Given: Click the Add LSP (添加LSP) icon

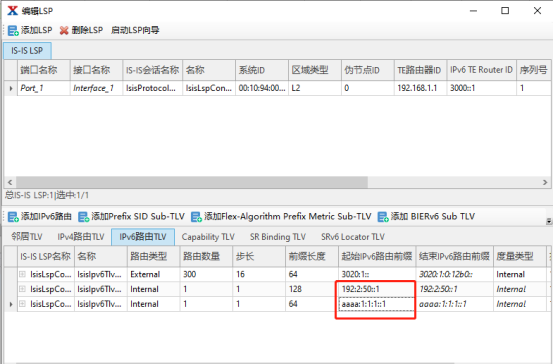Looking at the screenshot, I should coord(13,31).
